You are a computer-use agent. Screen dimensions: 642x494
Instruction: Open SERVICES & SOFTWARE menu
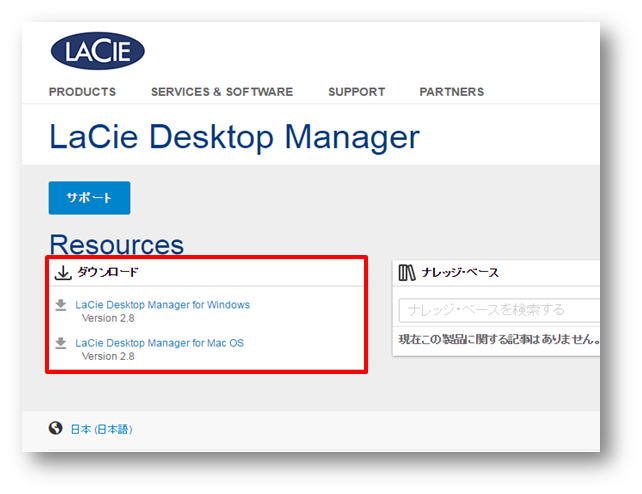(x=222, y=92)
